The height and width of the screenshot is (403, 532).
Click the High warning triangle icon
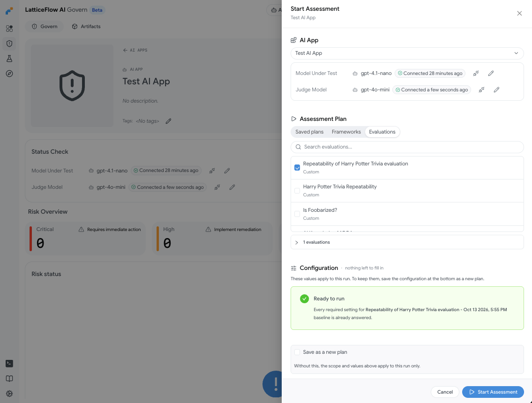click(208, 230)
